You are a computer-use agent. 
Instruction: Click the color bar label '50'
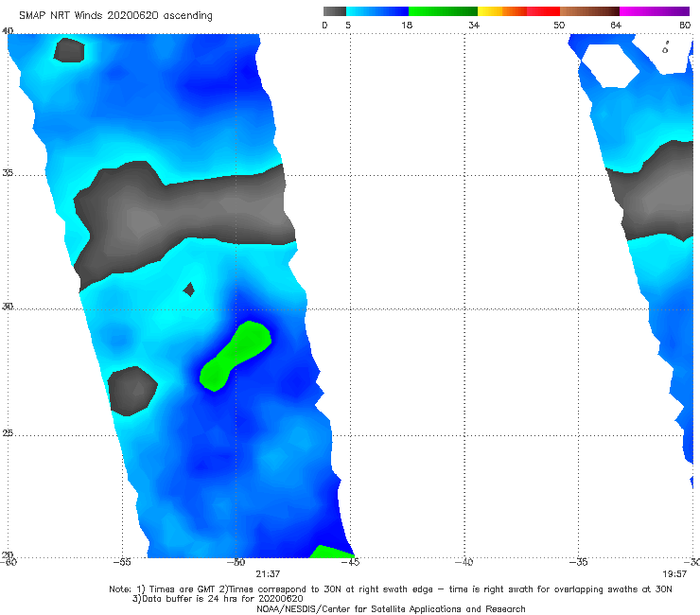tap(559, 26)
